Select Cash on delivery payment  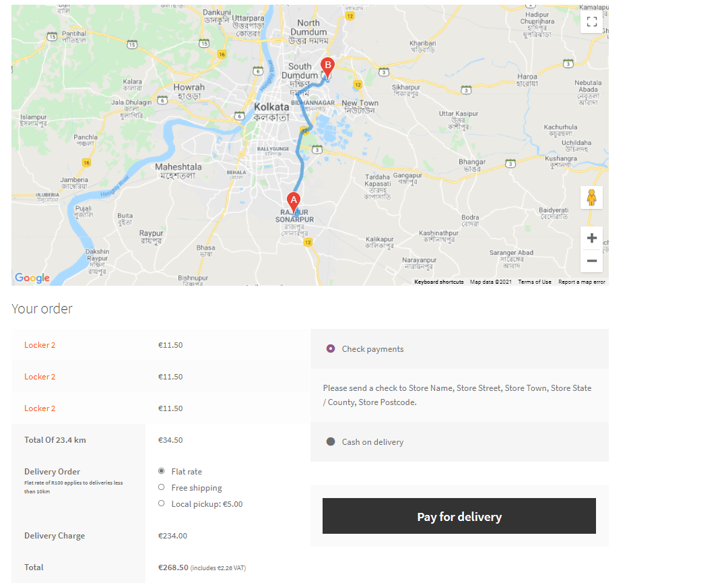(x=331, y=441)
